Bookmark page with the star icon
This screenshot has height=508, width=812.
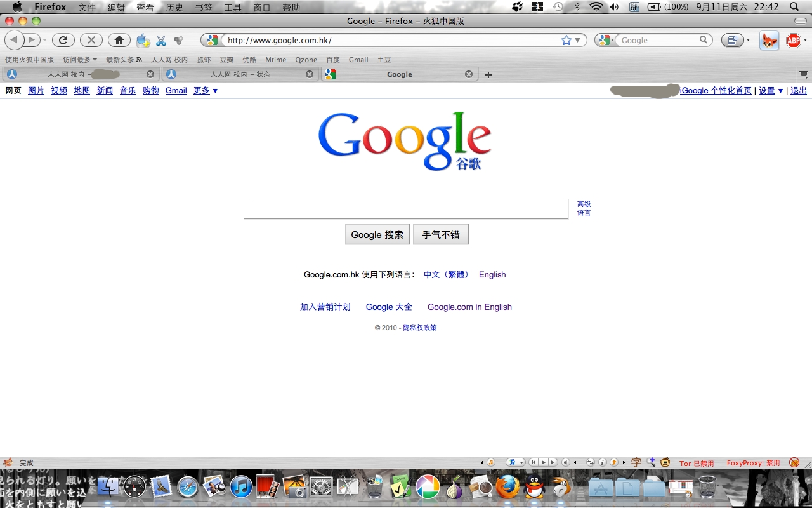[566, 40]
